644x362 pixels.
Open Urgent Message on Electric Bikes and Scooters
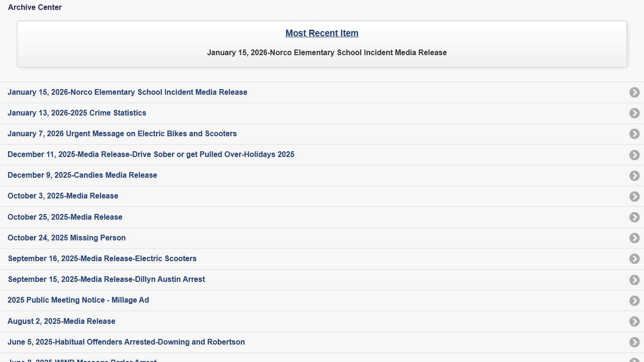click(122, 134)
